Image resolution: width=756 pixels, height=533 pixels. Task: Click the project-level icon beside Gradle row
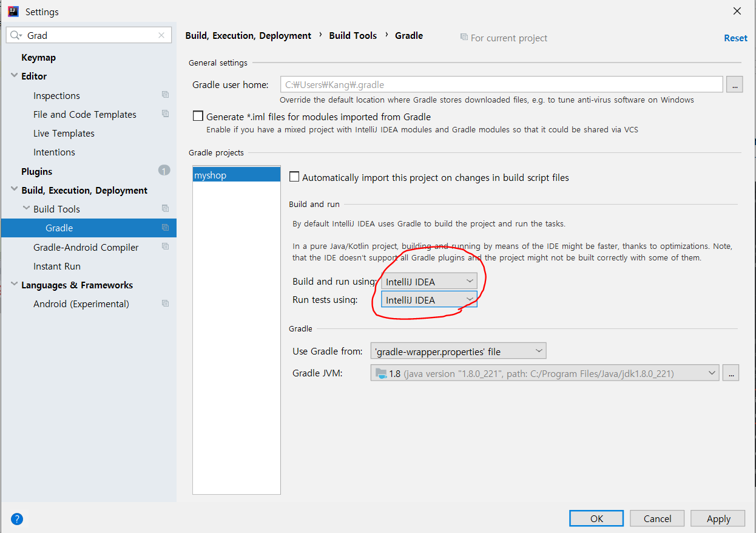coord(165,228)
